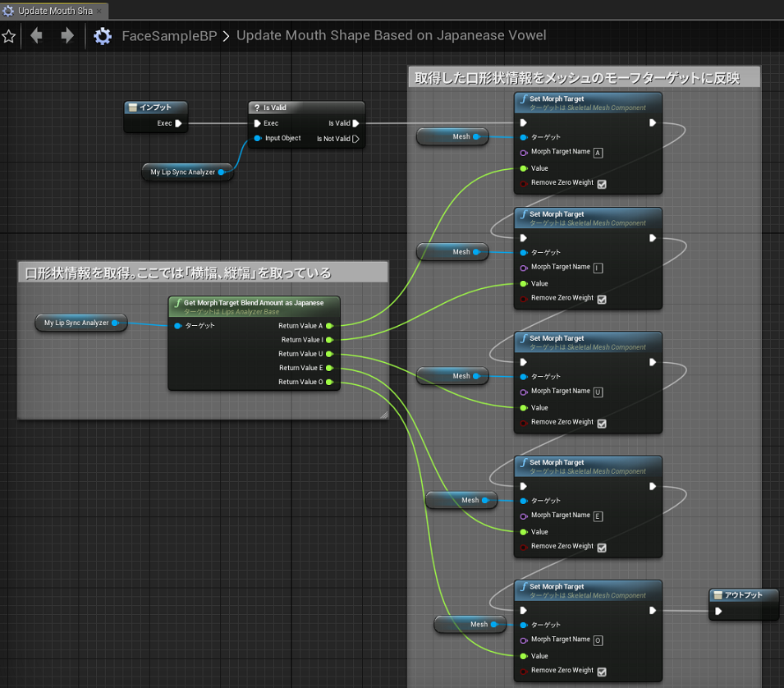The width and height of the screenshot is (784, 688).
Task: Select the Mesh variable wired to morph target O
Action: click(x=470, y=624)
